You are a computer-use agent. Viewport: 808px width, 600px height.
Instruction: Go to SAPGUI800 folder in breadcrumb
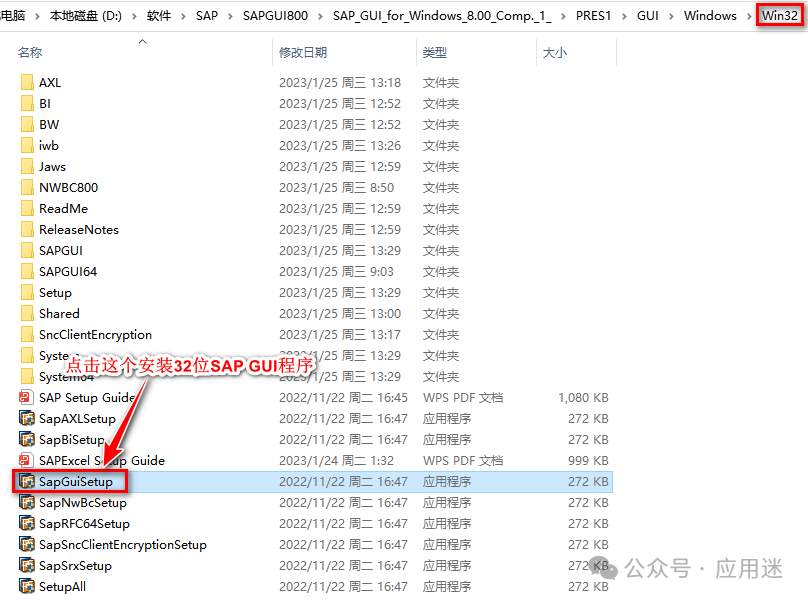pos(275,16)
